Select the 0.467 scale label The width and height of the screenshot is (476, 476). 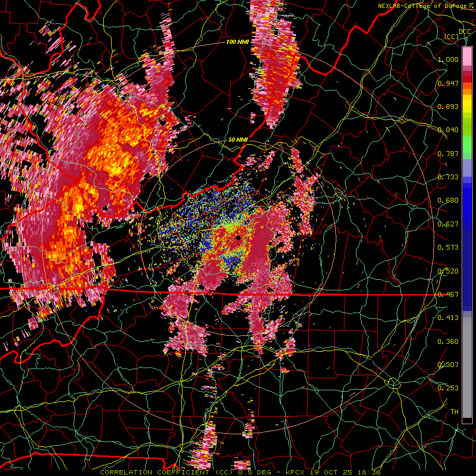[x=448, y=295]
